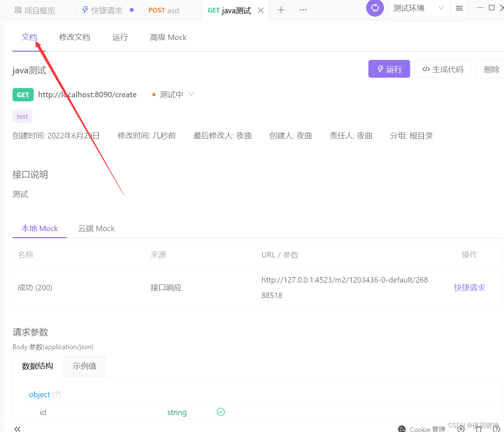The width and height of the screenshot is (504, 432).
Task: Click the 请求参数 heading
Action: (x=30, y=332)
